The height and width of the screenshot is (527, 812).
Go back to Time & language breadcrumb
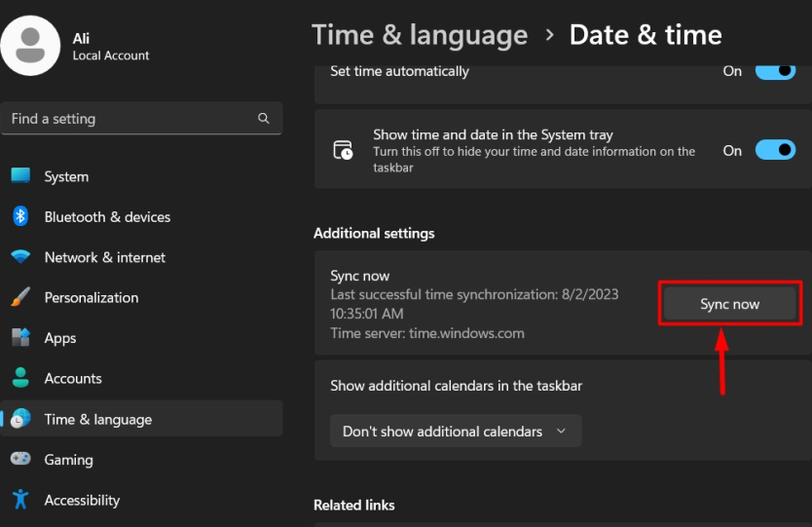tap(420, 35)
